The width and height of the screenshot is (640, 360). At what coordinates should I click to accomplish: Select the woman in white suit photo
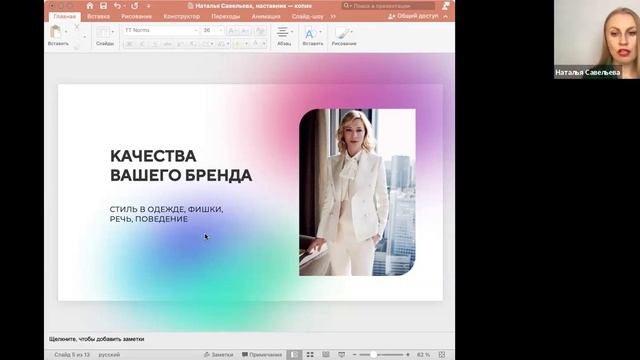coord(358,192)
